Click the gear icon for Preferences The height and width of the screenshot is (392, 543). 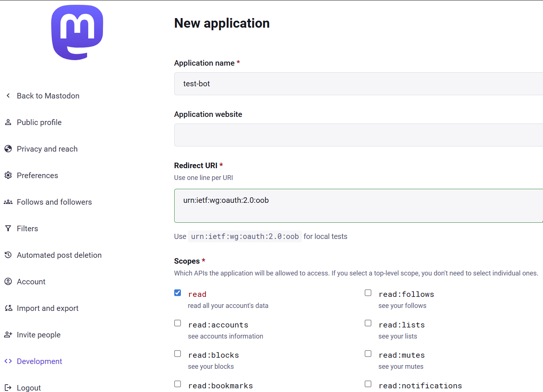(8, 176)
